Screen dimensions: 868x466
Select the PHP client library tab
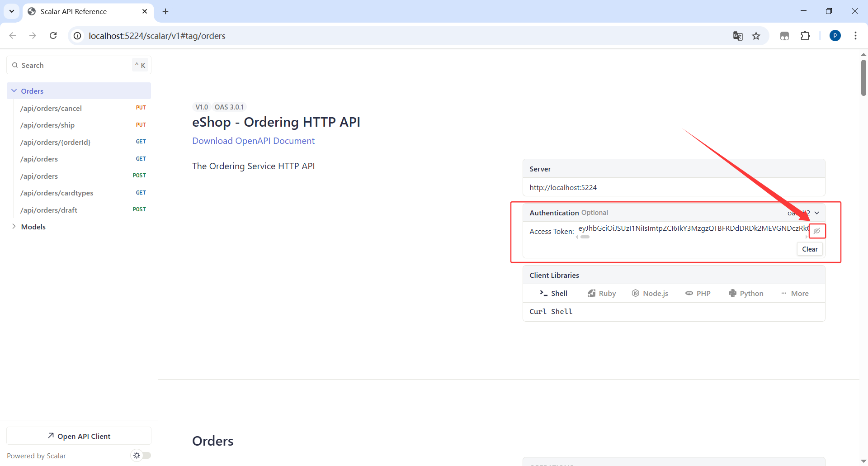click(698, 293)
